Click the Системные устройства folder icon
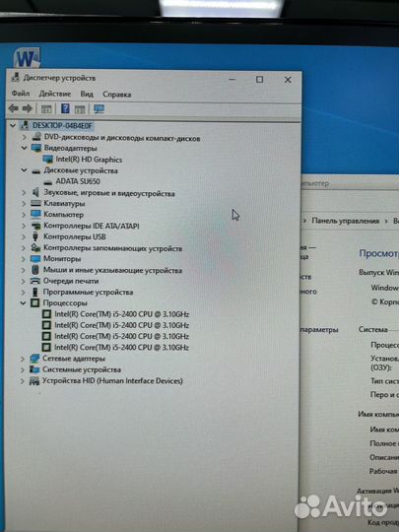Screen dimensions: 399x532 point(34,369)
